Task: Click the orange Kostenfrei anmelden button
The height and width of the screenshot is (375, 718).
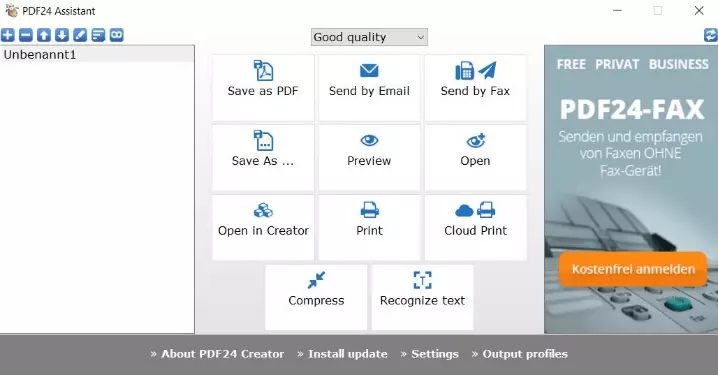Action: (x=633, y=269)
